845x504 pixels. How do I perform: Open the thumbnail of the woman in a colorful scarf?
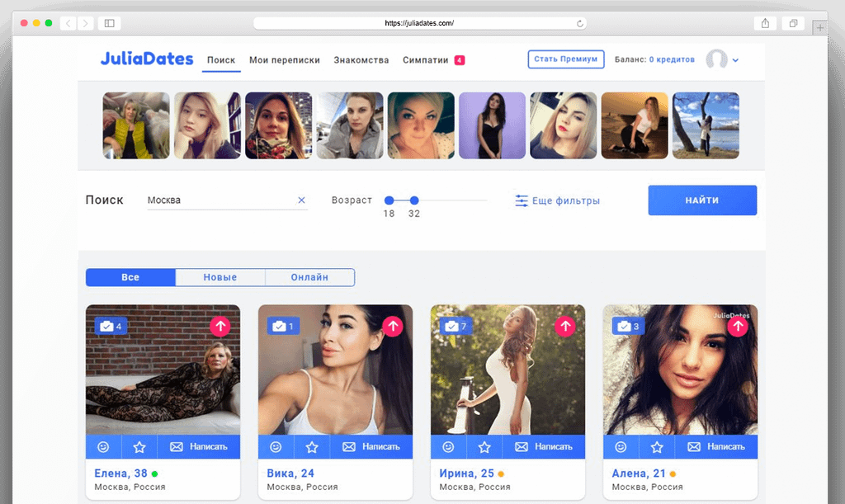(x=279, y=125)
